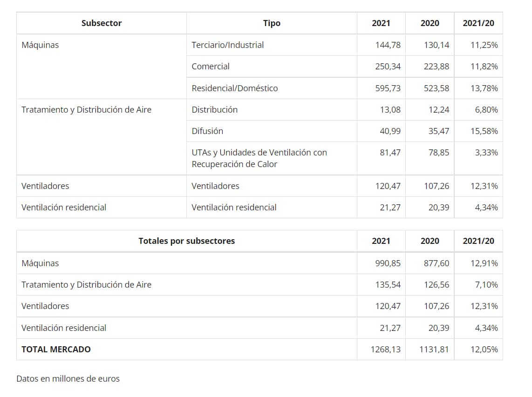Image resolution: width=532 pixels, height=397 pixels.
Task: Click the "Distribución" type cell
Action: [x=214, y=110]
